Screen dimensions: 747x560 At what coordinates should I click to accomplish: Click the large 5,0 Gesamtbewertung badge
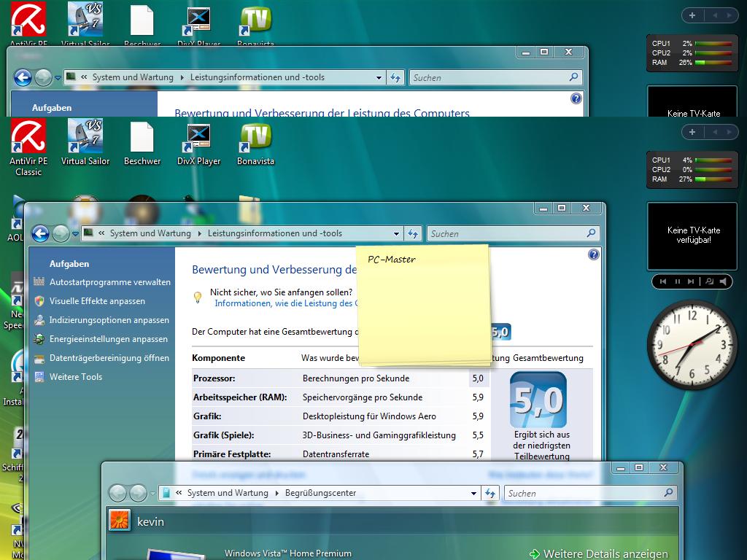coord(538,400)
